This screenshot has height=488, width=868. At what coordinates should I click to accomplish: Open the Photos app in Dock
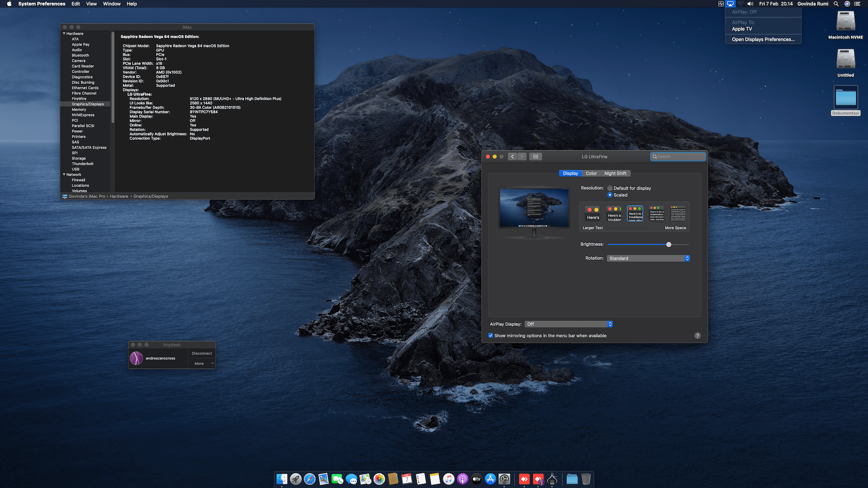pyautogui.click(x=379, y=479)
